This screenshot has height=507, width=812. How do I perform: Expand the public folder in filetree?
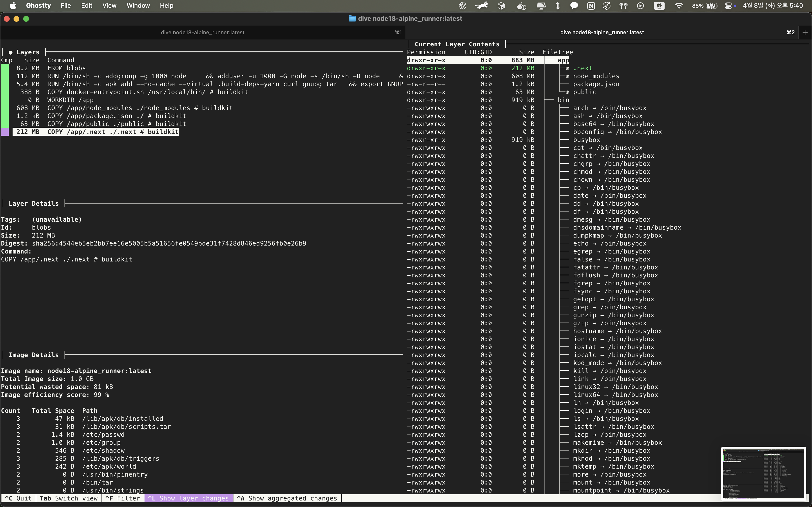(x=567, y=92)
